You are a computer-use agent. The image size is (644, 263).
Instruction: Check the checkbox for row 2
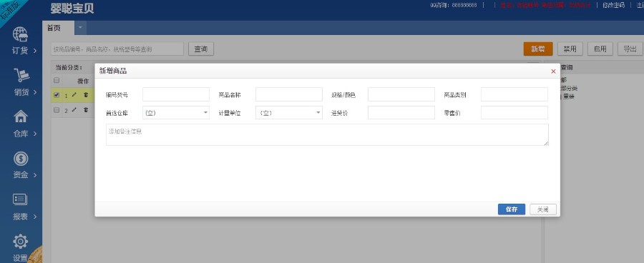(x=57, y=110)
